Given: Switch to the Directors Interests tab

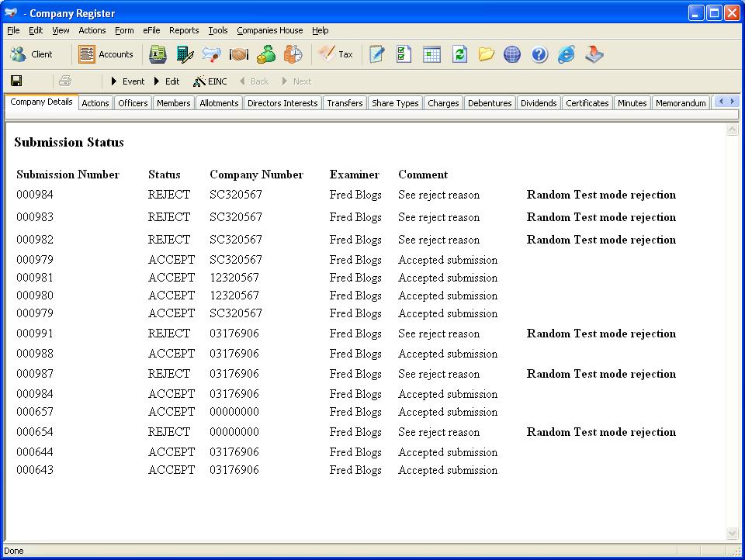Looking at the screenshot, I should pos(282,103).
